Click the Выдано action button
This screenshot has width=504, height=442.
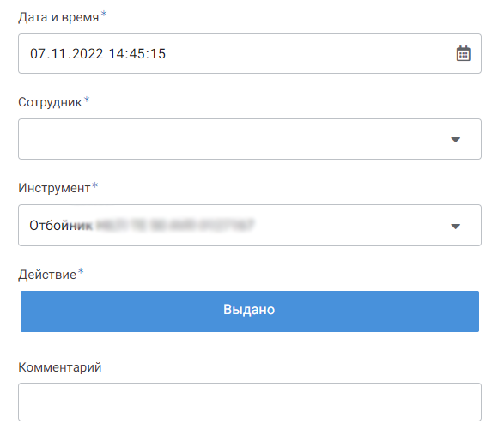250,312
